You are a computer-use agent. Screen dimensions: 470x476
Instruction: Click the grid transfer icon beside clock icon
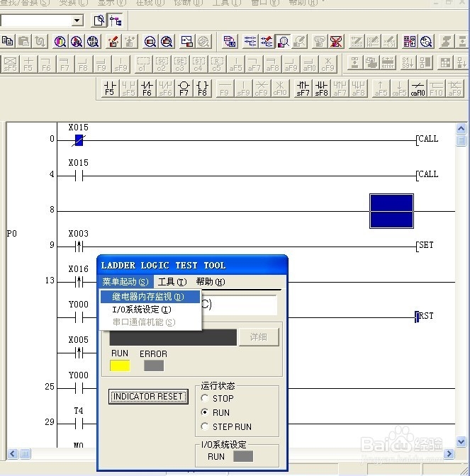pos(410,41)
